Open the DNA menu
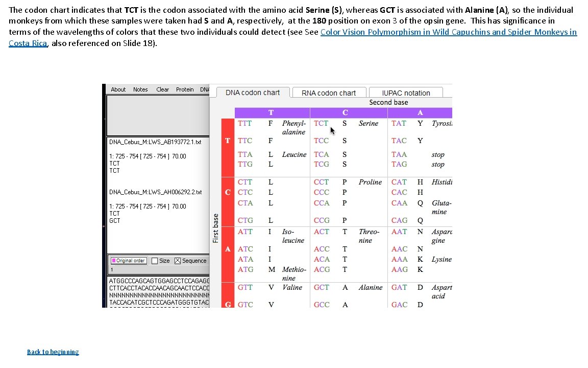 click(x=205, y=89)
